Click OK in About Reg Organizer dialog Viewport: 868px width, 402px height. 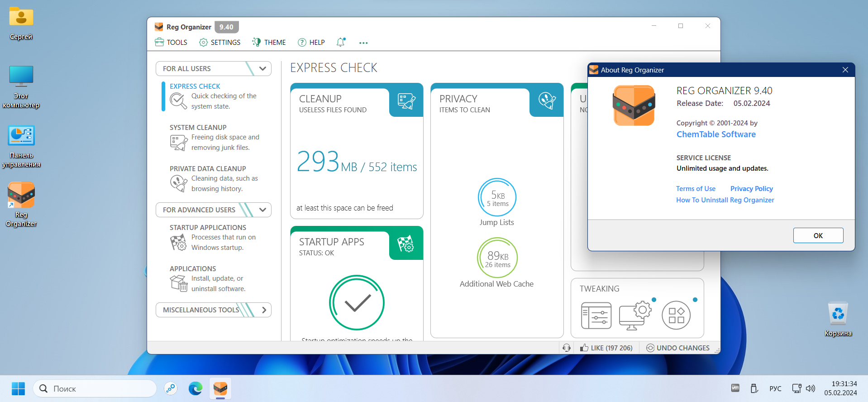(x=818, y=235)
